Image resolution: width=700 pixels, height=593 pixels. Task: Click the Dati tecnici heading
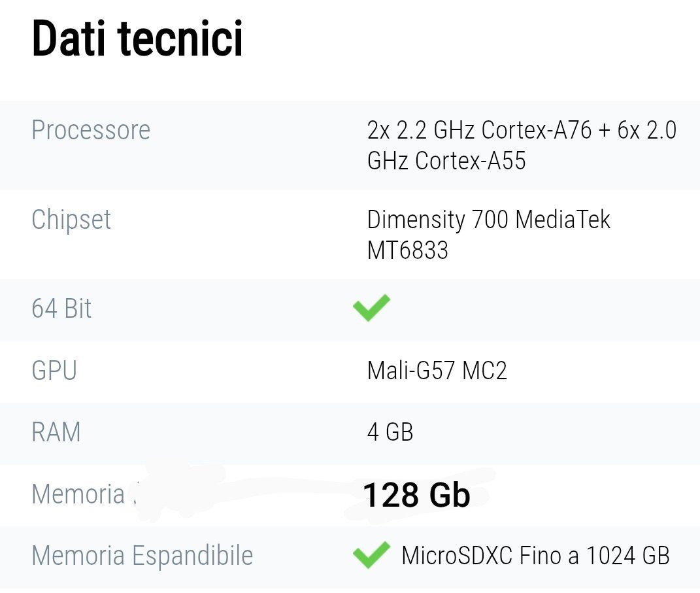coord(137,39)
